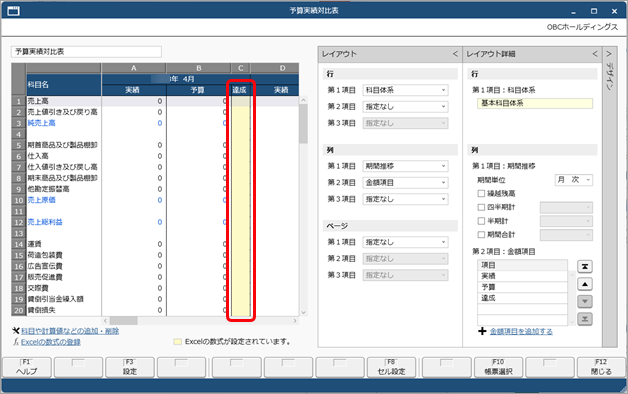This screenshot has width=628, height=394.
Task: Select column C header
Action: click(241, 68)
